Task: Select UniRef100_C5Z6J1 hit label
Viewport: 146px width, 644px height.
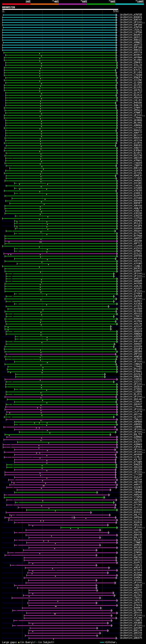Action: (x=131, y=30)
